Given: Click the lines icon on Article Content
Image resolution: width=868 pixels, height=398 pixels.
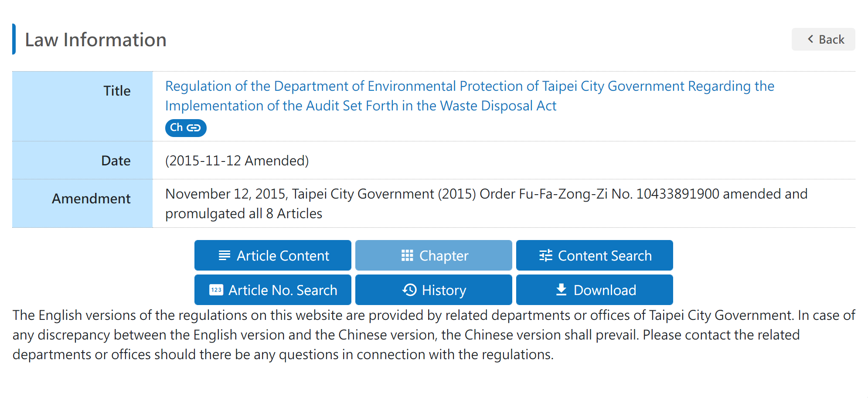Looking at the screenshot, I should click(224, 255).
